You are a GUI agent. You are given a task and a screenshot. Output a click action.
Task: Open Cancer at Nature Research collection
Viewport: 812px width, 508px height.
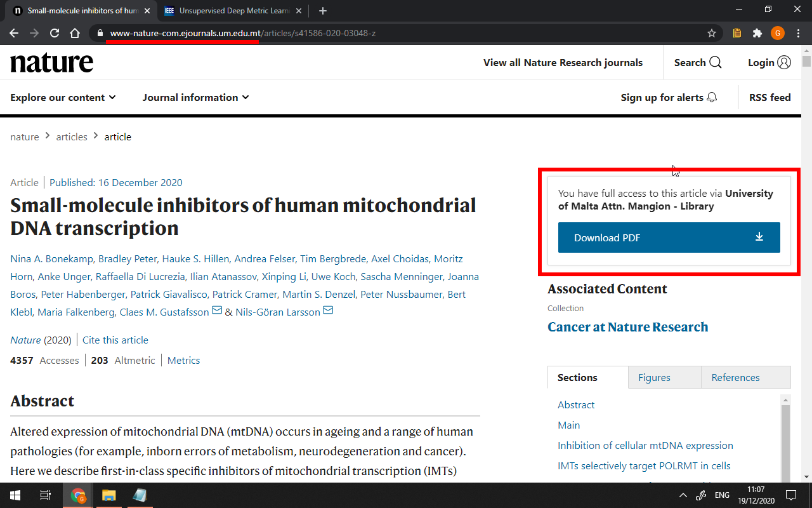pos(627,327)
